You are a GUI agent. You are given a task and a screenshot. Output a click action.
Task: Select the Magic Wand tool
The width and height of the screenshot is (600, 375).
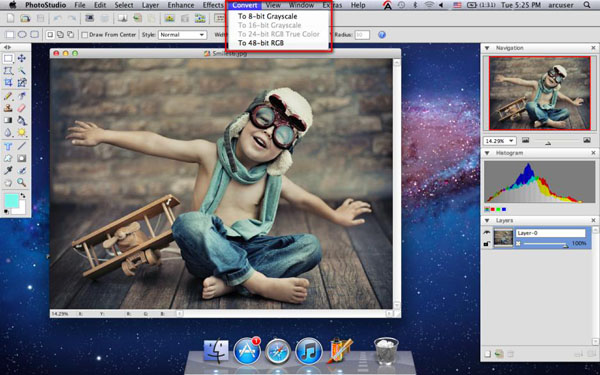(x=21, y=70)
